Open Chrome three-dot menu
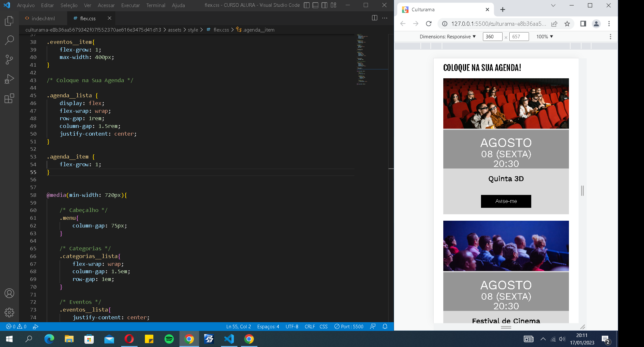This screenshot has width=644, height=347. coord(609,24)
